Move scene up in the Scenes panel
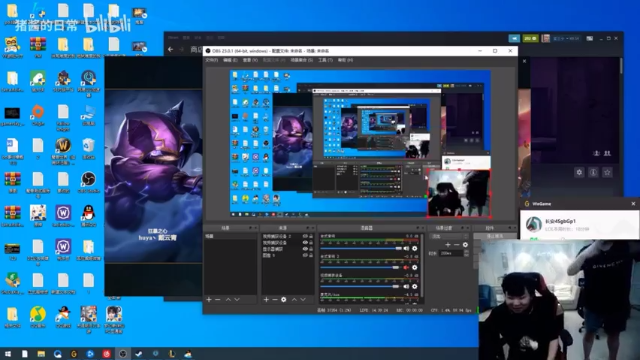The height and width of the screenshot is (360, 640). point(228,300)
